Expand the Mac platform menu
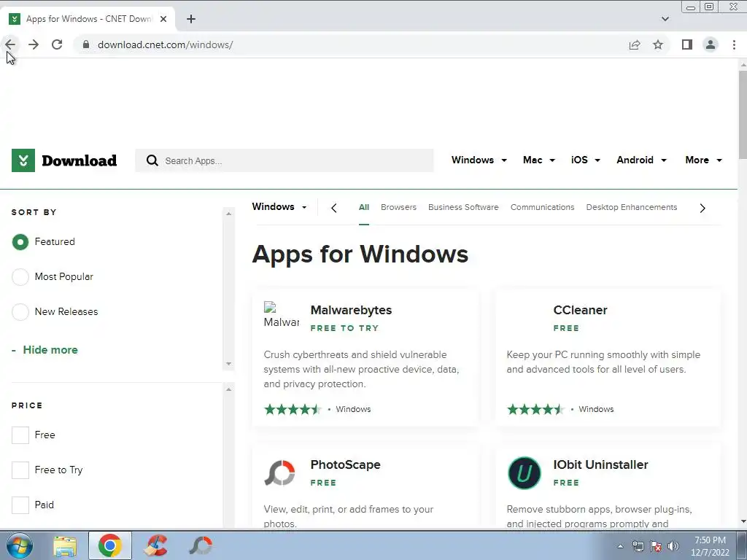 pyautogui.click(x=539, y=160)
